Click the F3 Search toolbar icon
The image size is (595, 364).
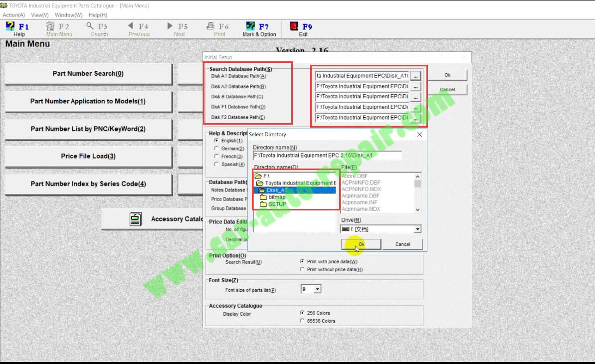(90, 26)
